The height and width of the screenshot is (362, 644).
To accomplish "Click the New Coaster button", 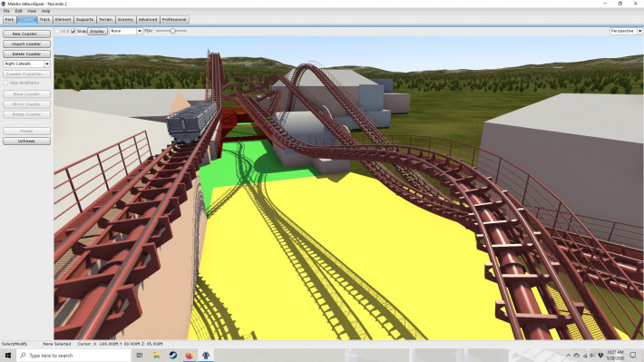I will (26, 34).
